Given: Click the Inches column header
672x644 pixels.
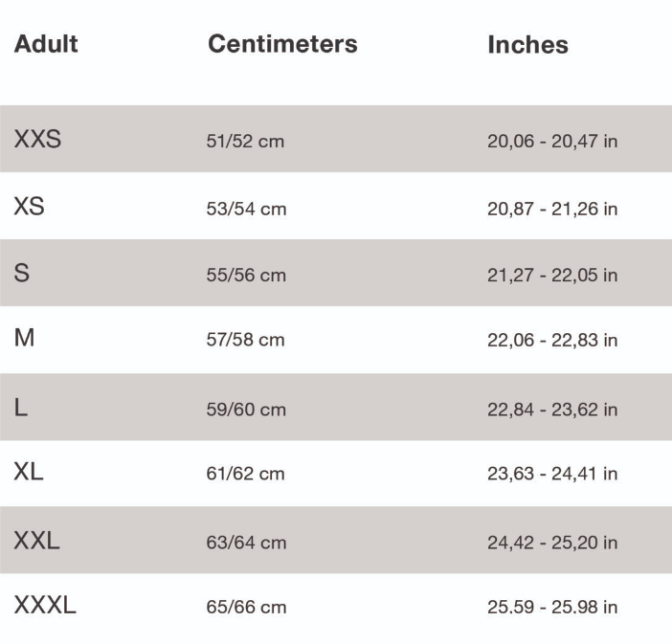Looking at the screenshot, I should pyautogui.click(x=527, y=45).
